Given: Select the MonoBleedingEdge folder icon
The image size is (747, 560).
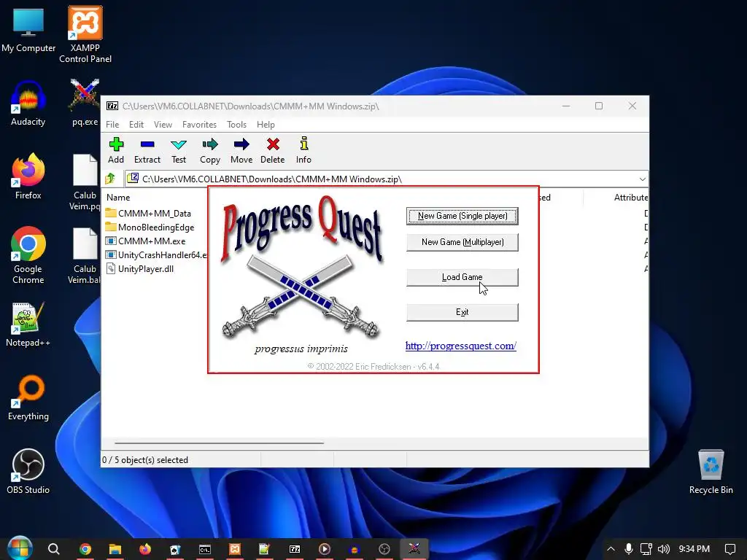Looking at the screenshot, I should [111, 227].
